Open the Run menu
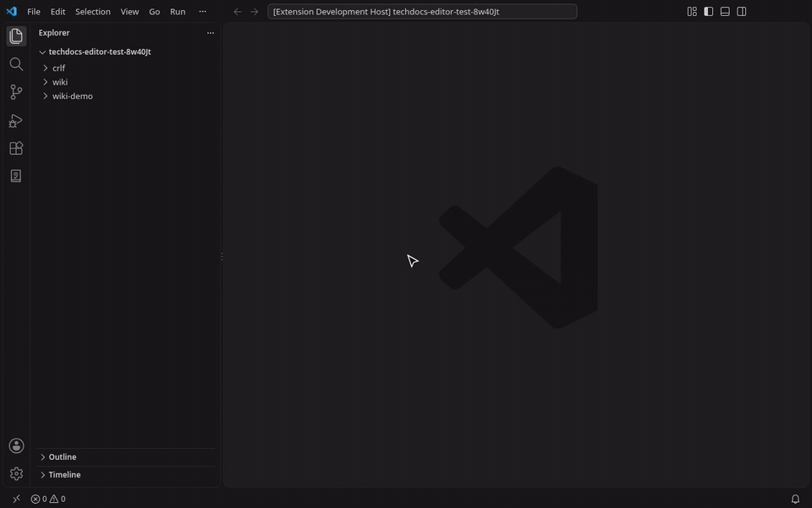812x508 pixels. (x=178, y=11)
